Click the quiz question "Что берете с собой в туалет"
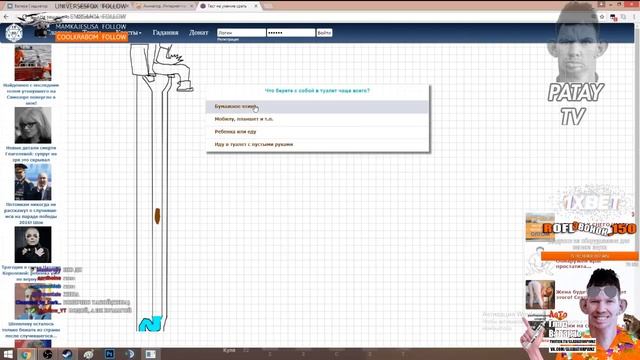This screenshot has width=640, height=360. [x=317, y=91]
